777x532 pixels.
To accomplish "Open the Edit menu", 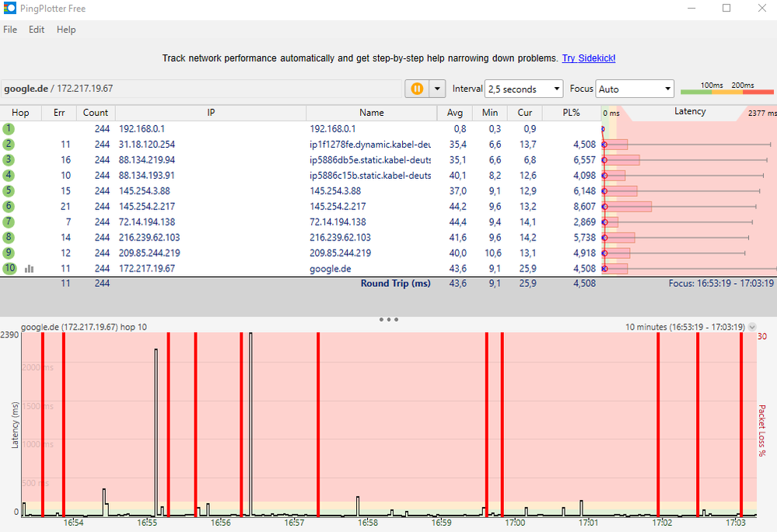I will pyautogui.click(x=37, y=30).
